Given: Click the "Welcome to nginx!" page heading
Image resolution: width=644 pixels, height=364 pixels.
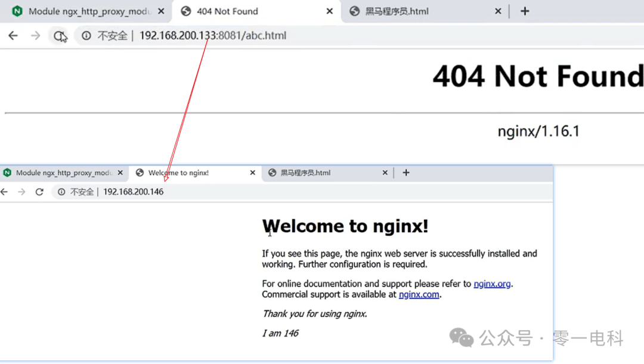Looking at the screenshot, I should click(345, 226).
